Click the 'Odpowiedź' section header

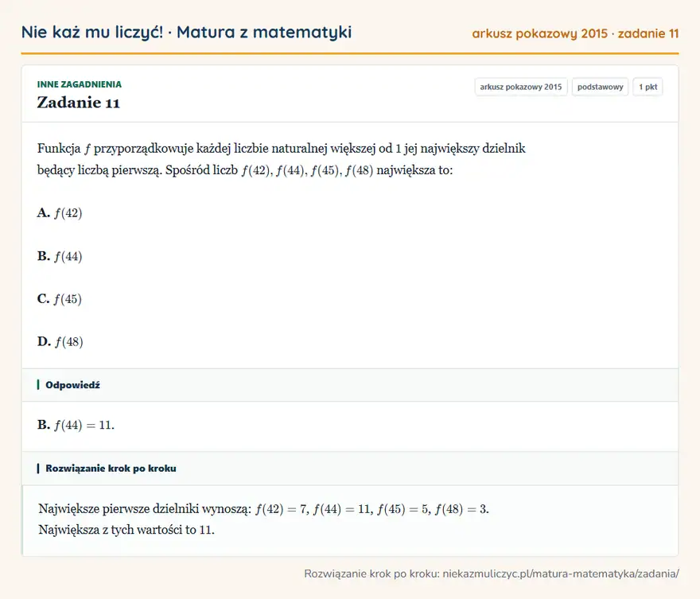tap(350, 385)
